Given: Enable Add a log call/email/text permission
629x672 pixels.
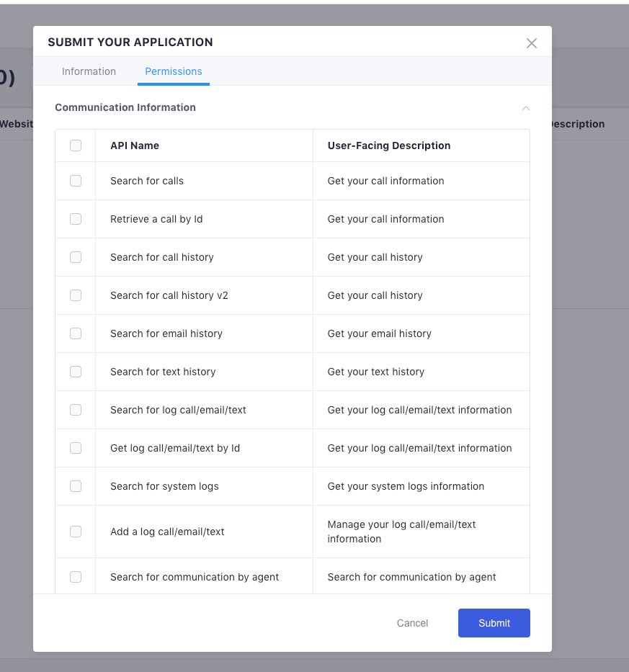Looking at the screenshot, I should click(x=76, y=532).
